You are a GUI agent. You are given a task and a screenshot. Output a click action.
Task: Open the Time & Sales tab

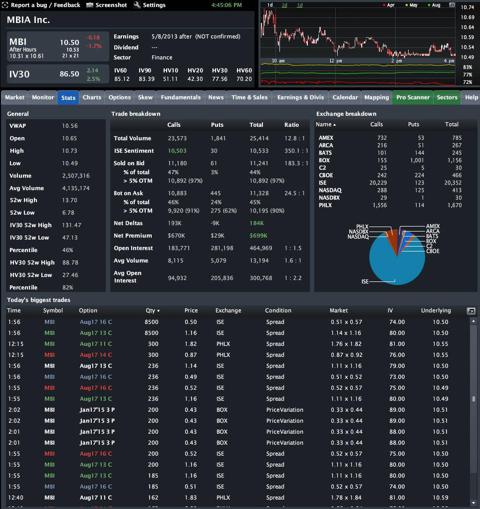(250, 97)
